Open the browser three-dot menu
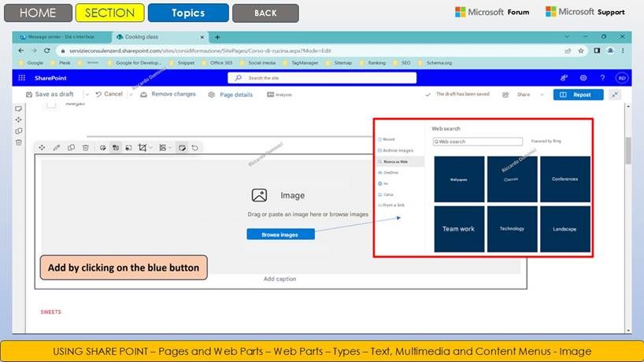Viewport: 644px width, 362px height. 623,51
